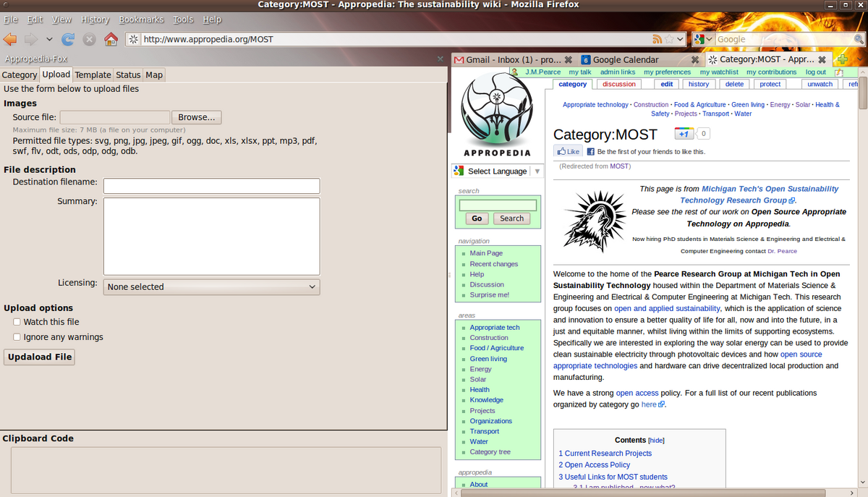Click the unwatch tab
The image size is (868, 497).
pyautogui.click(x=820, y=84)
